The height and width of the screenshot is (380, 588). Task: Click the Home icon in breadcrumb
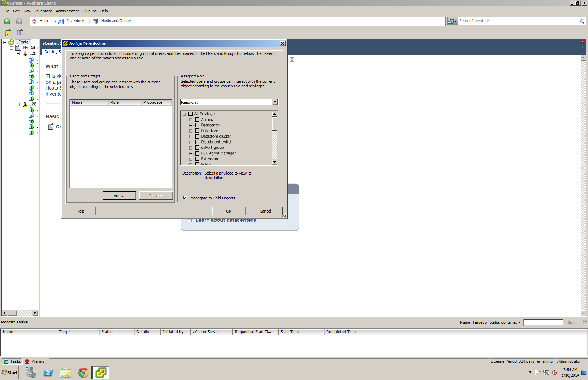(34, 21)
